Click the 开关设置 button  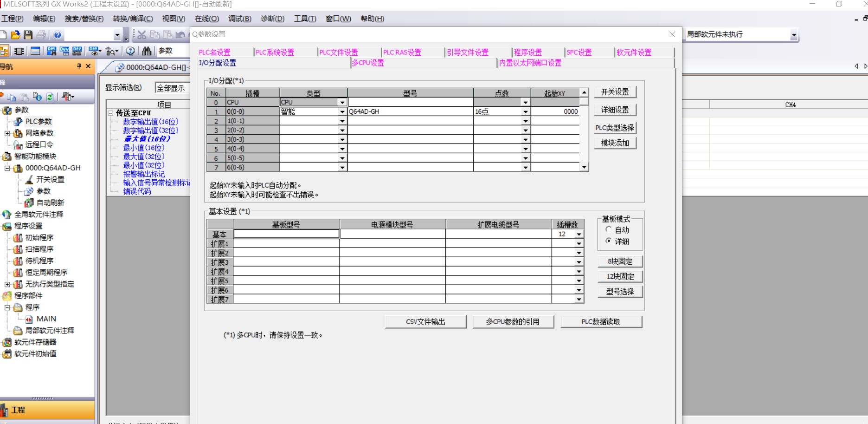click(x=615, y=92)
